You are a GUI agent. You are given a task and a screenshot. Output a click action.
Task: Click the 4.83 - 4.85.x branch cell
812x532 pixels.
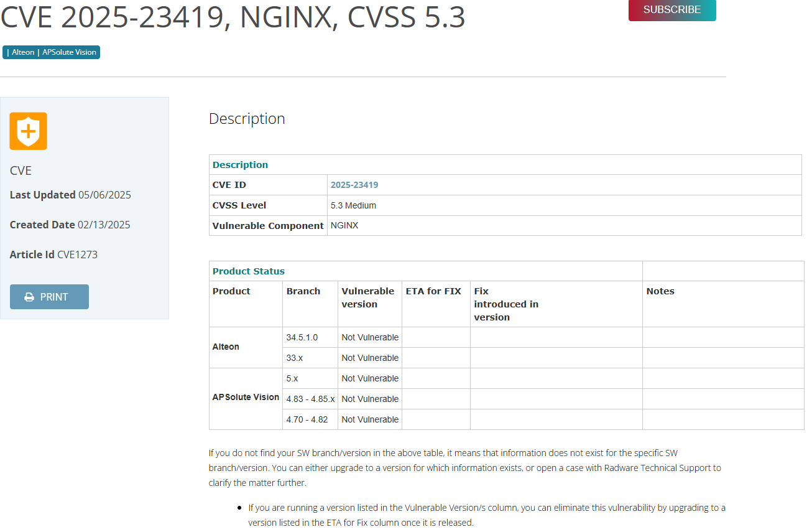pos(310,399)
